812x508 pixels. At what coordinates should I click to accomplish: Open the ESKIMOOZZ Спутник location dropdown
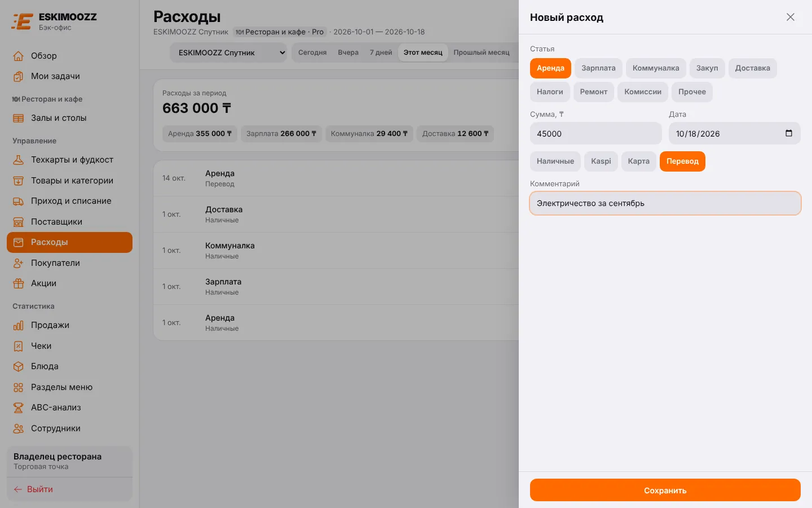click(x=229, y=52)
